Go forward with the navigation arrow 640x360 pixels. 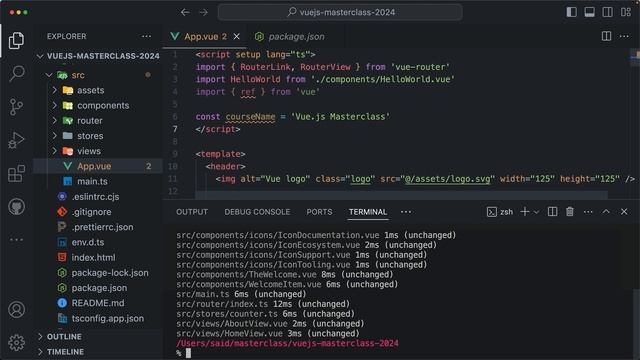(x=203, y=12)
